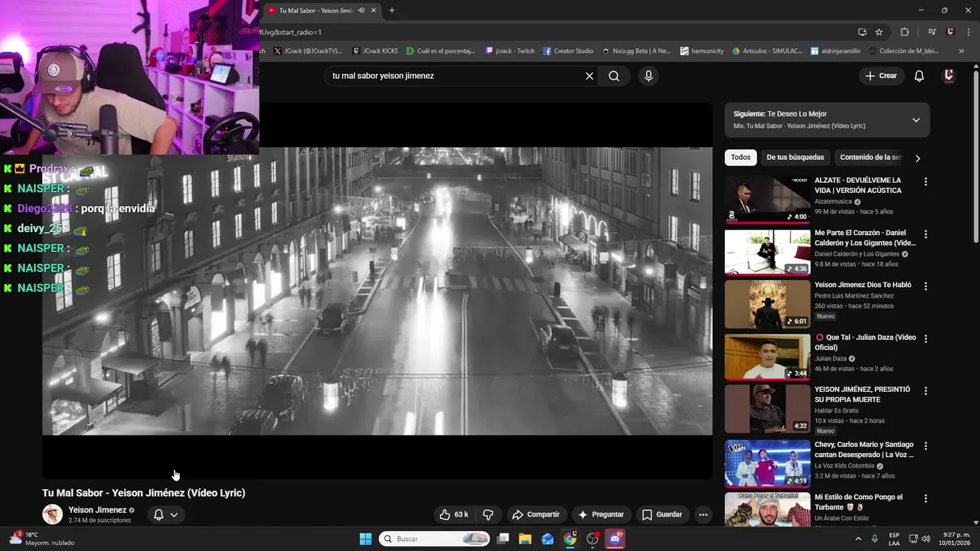The height and width of the screenshot is (551, 980).
Task: Open the Yeison Jimenez Dios Te Habló thumbnail
Action: pyautogui.click(x=767, y=304)
